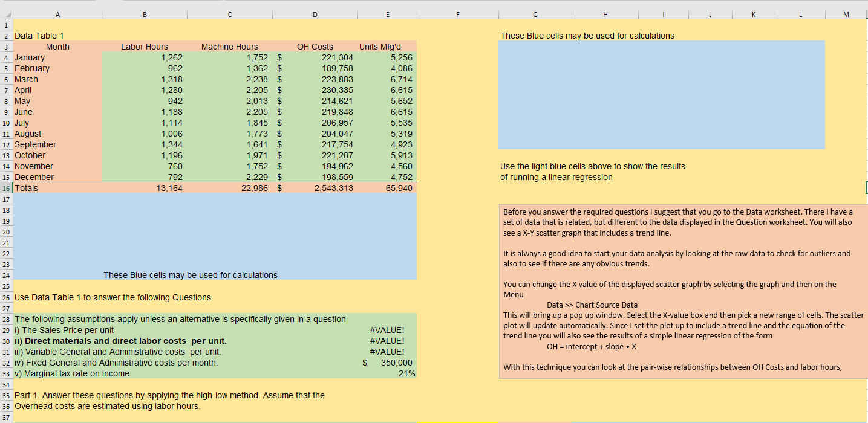Select the Data Table 1 title cell

[39, 35]
